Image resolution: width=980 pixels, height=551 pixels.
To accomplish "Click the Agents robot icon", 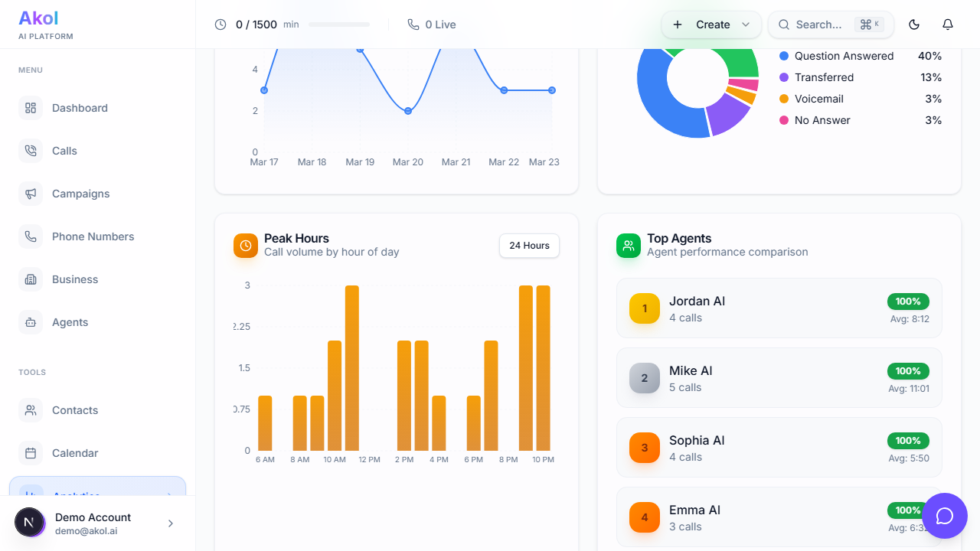I will pyautogui.click(x=31, y=322).
